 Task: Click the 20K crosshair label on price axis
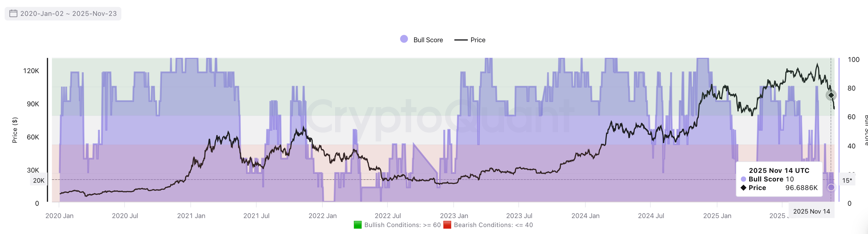click(38, 180)
